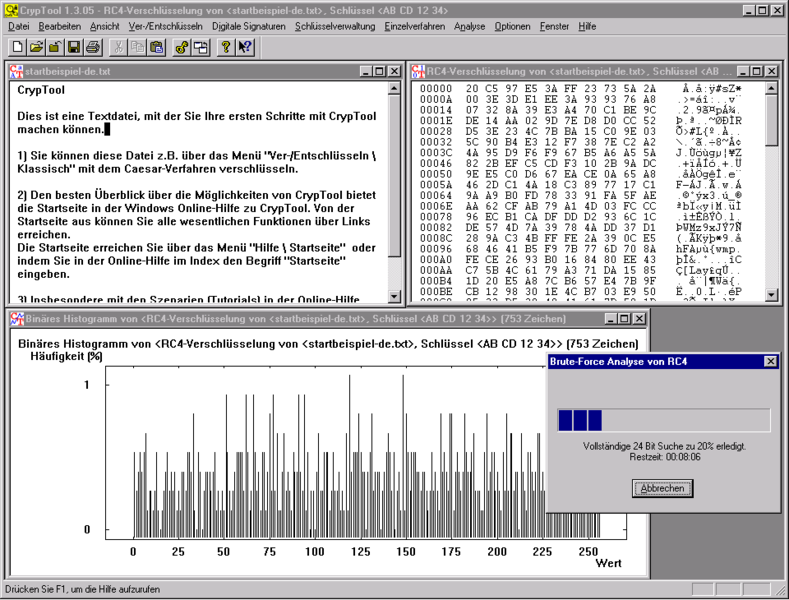The image size is (789, 600).
Task: Click the Open file folder icon
Action: (36, 47)
